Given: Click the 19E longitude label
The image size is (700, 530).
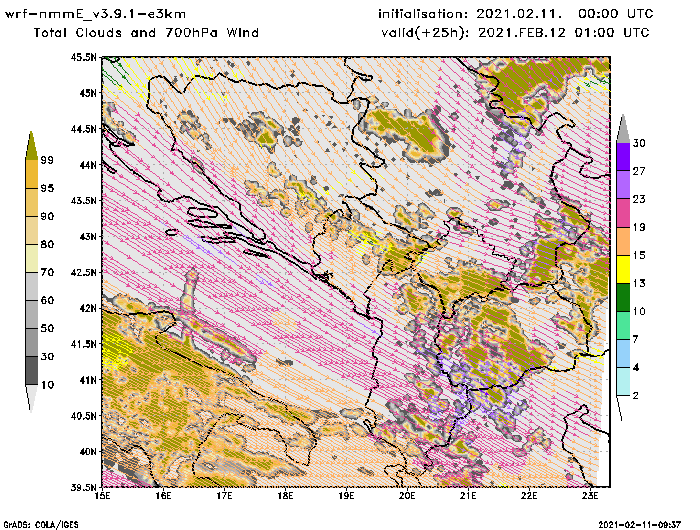Looking at the screenshot, I should pyautogui.click(x=346, y=497).
